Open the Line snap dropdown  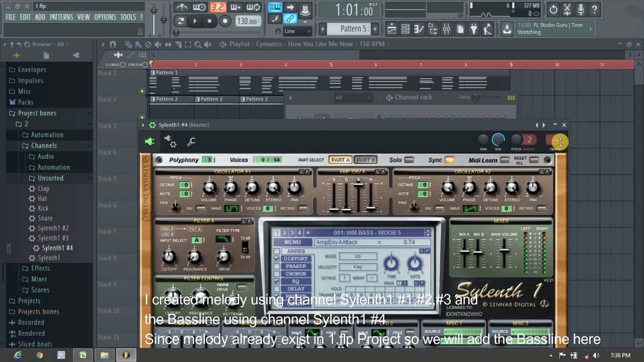tap(297, 31)
